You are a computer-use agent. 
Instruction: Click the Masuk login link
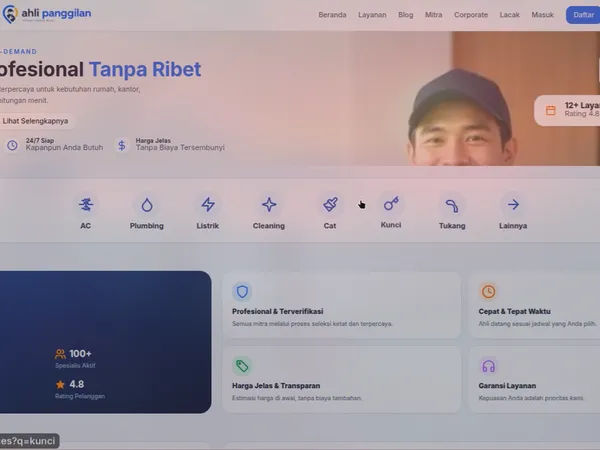coord(542,15)
